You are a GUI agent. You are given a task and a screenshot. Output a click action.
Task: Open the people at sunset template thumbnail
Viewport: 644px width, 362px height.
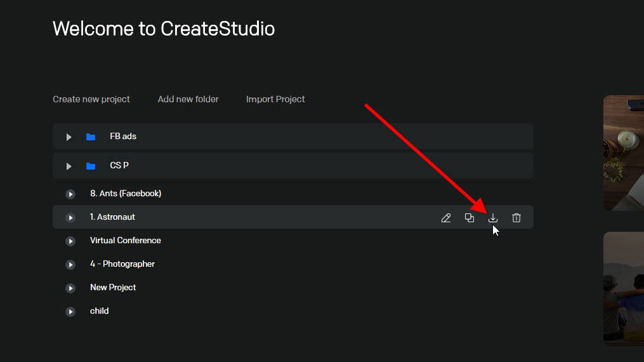(624, 289)
